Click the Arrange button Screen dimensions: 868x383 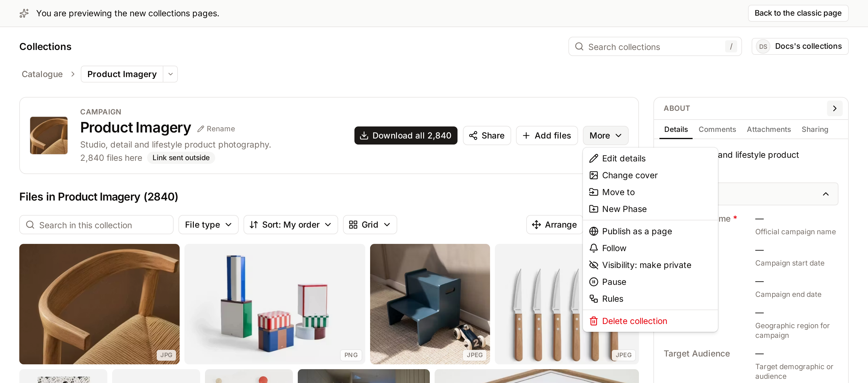pyautogui.click(x=554, y=225)
